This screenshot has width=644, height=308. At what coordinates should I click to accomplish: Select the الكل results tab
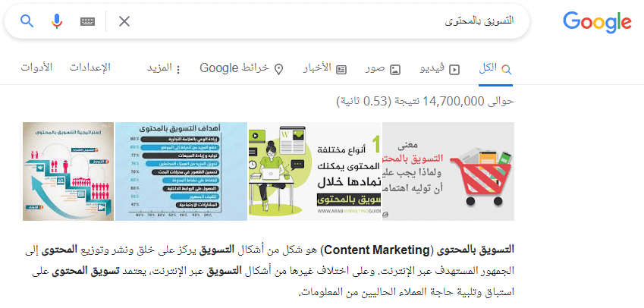pos(495,68)
